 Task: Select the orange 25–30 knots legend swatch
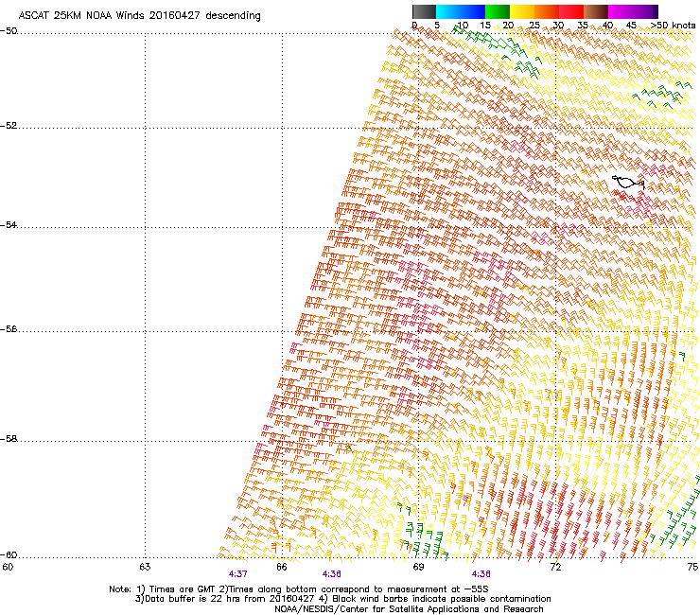[547, 11]
